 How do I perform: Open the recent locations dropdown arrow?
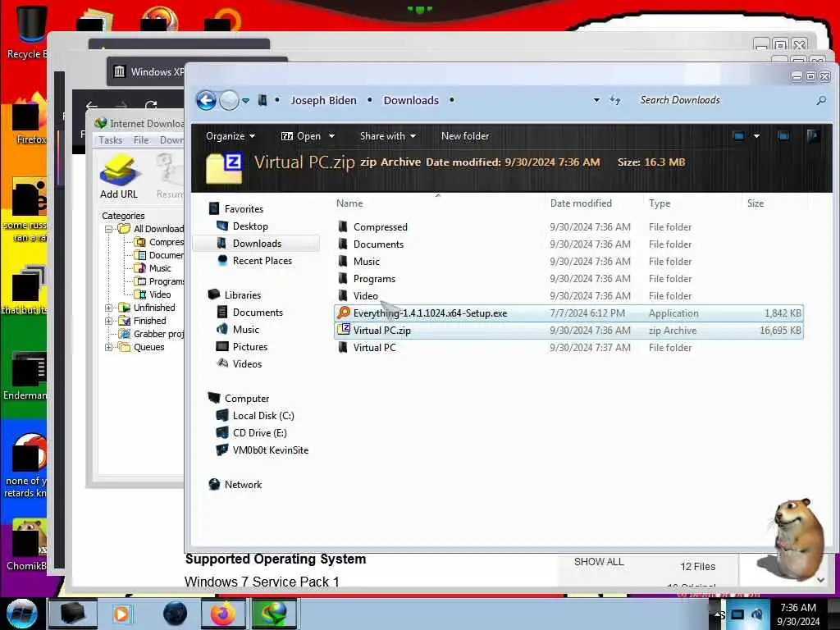[x=245, y=101]
